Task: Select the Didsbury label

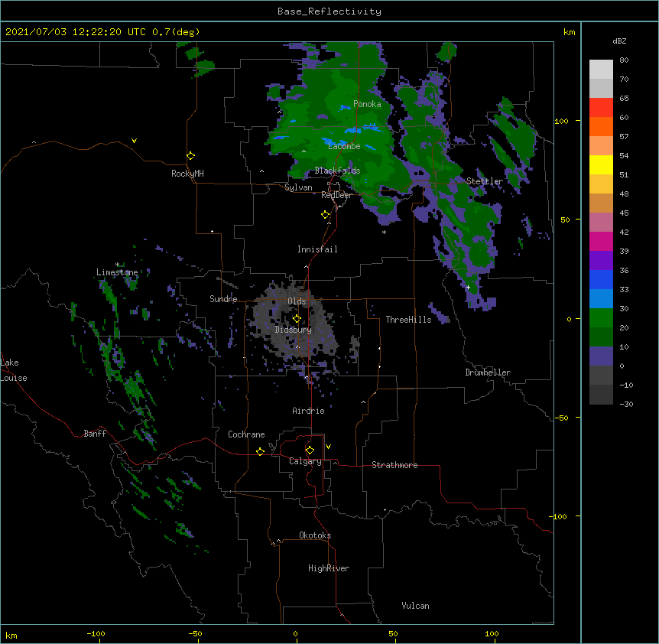Action: [x=293, y=330]
